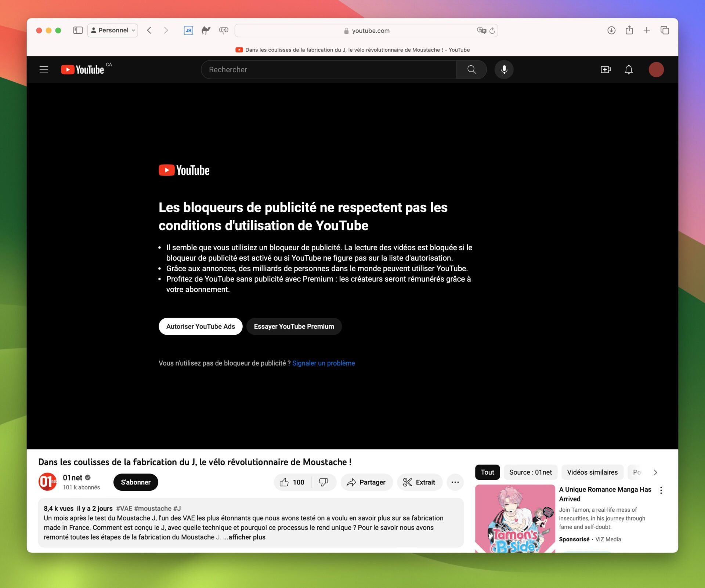The width and height of the screenshot is (705, 588).
Task: Click into the Rechercher search field
Action: [x=329, y=69]
